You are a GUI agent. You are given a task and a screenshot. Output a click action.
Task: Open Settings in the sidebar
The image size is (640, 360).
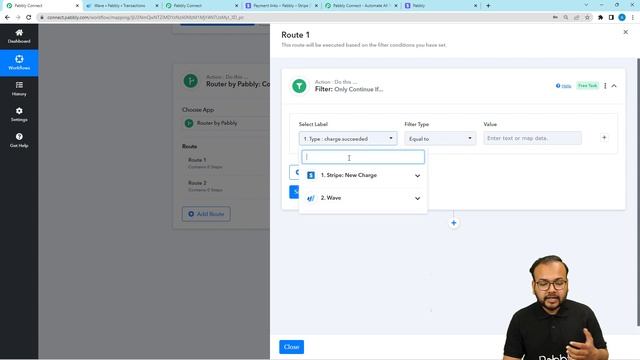tap(19, 115)
